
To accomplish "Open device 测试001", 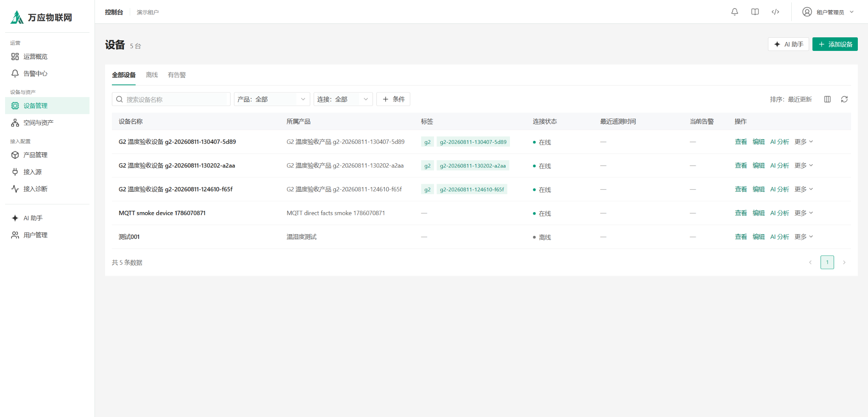I will [x=129, y=237].
